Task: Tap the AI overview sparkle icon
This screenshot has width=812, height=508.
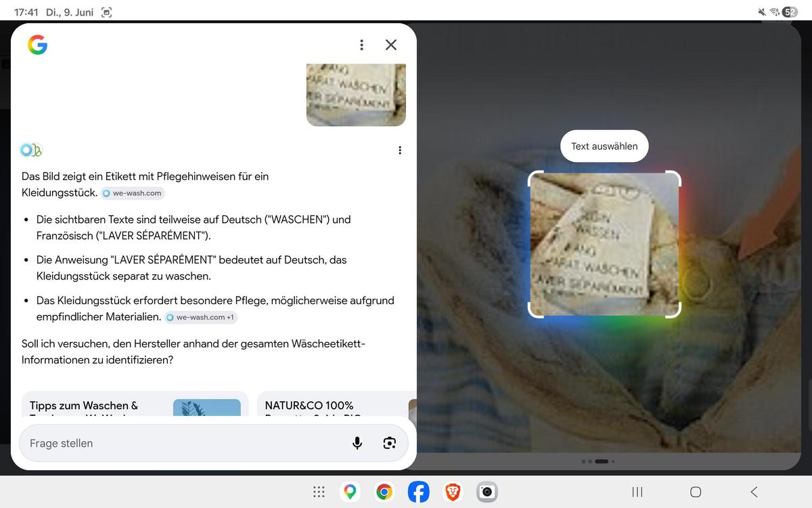Action: tap(31, 150)
